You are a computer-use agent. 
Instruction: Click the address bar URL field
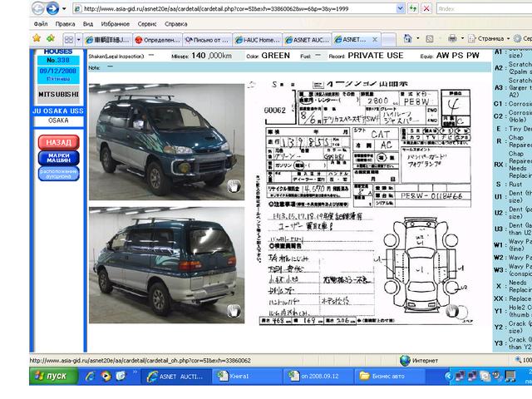tap(234, 9)
